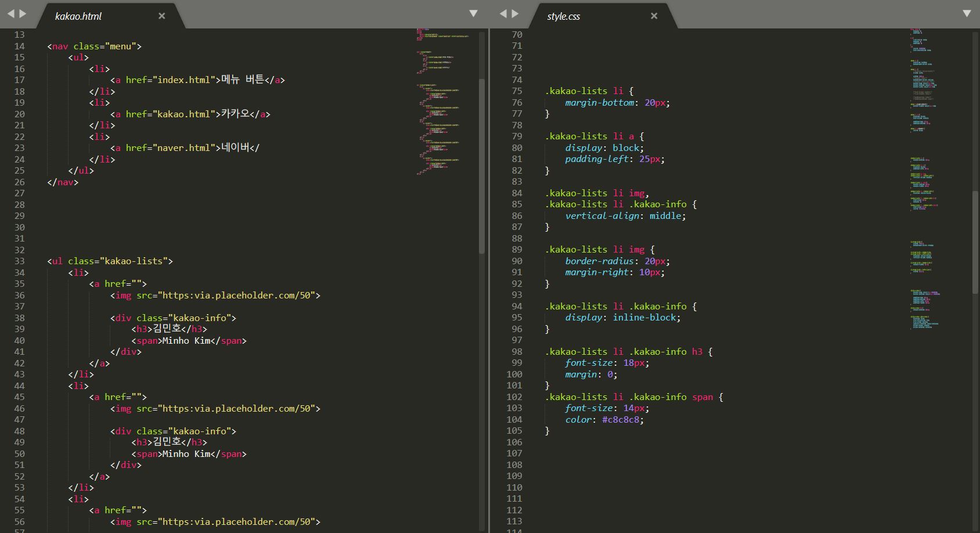Click .kakao-info h3 selector on line 98

tap(666, 352)
